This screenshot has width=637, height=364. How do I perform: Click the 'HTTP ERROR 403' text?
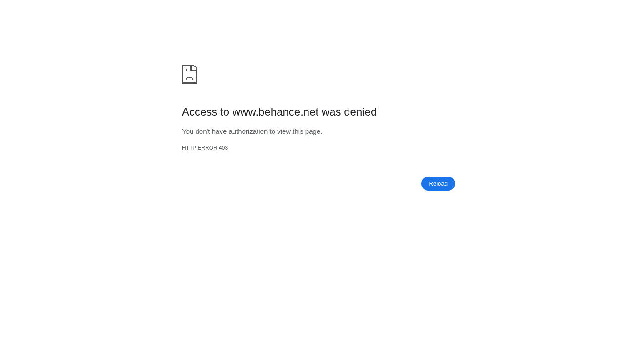coord(205,148)
